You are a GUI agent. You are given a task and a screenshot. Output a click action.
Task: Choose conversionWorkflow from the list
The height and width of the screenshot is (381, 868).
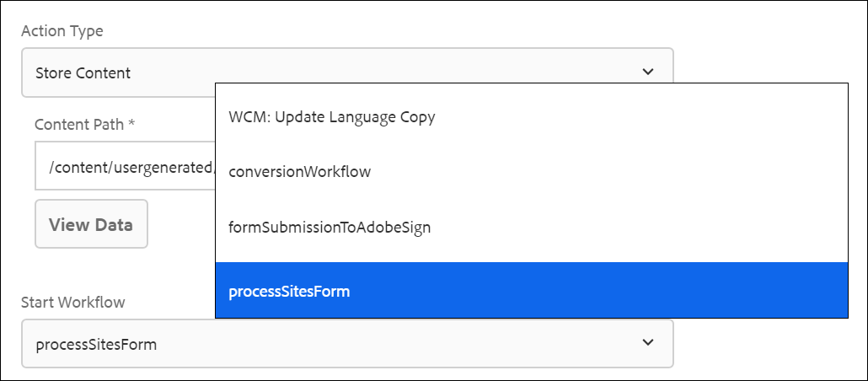tap(300, 172)
